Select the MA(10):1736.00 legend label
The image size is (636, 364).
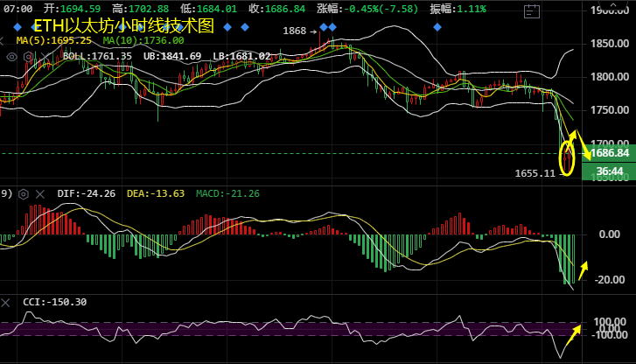pos(143,40)
